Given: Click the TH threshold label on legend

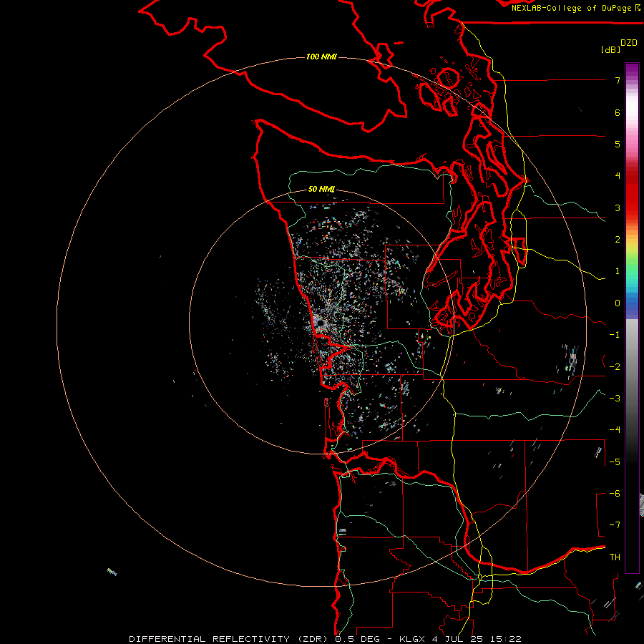Looking at the screenshot, I should click(615, 557).
